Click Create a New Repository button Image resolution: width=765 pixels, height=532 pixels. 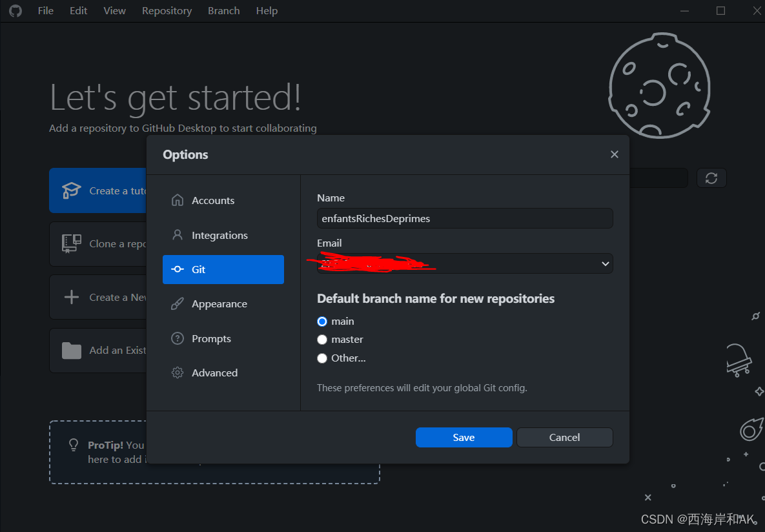pos(98,297)
